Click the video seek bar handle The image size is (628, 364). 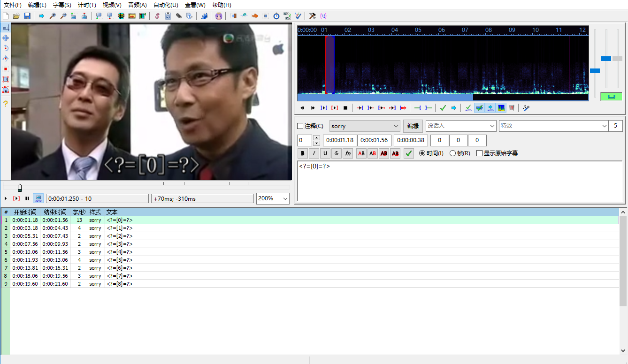tap(20, 188)
